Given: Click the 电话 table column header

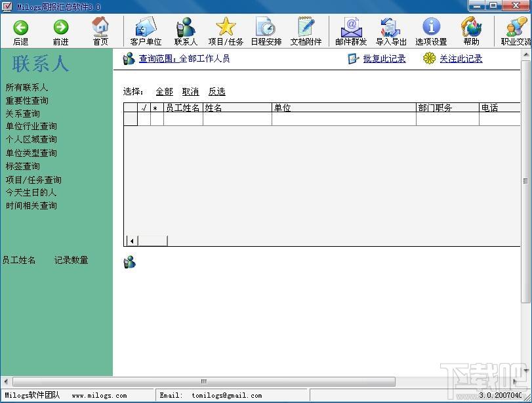Looking at the screenshot, I should (x=499, y=107).
